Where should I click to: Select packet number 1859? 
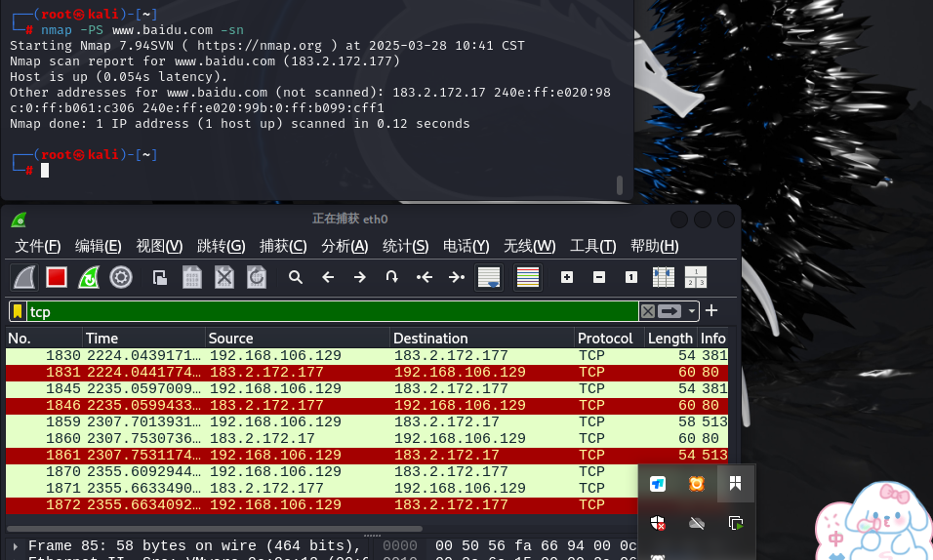pos(367,421)
